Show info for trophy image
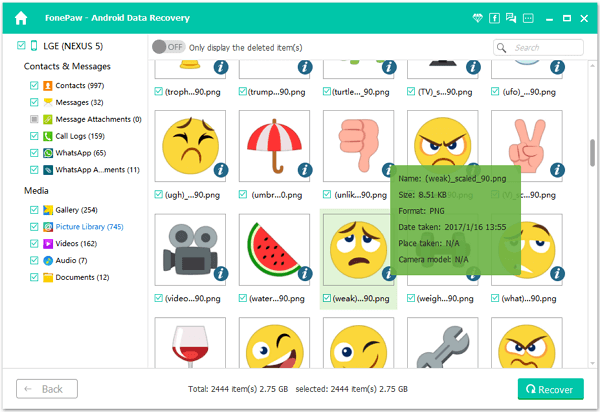 tap(221, 67)
